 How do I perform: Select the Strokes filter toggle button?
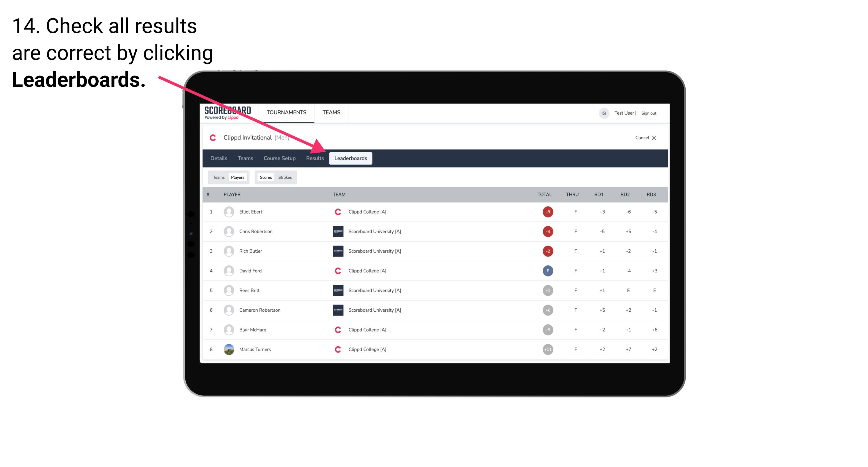pos(285,177)
